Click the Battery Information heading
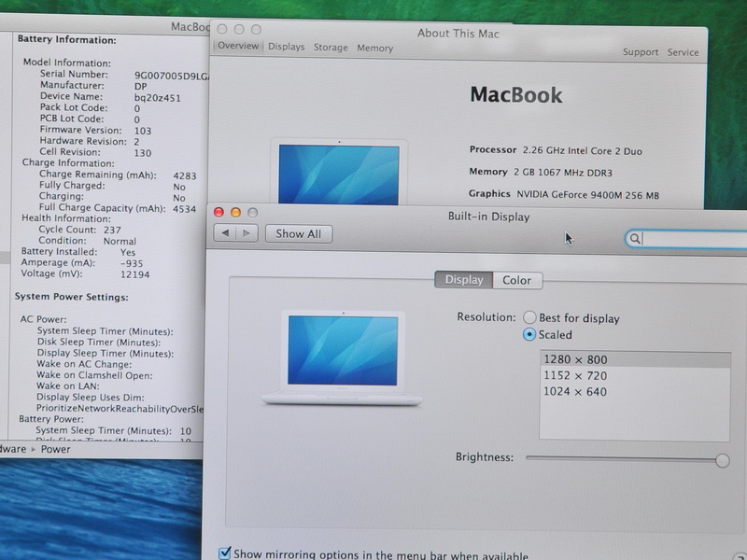Image resolution: width=747 pixels, height=560 pixels. pos(66,39)
